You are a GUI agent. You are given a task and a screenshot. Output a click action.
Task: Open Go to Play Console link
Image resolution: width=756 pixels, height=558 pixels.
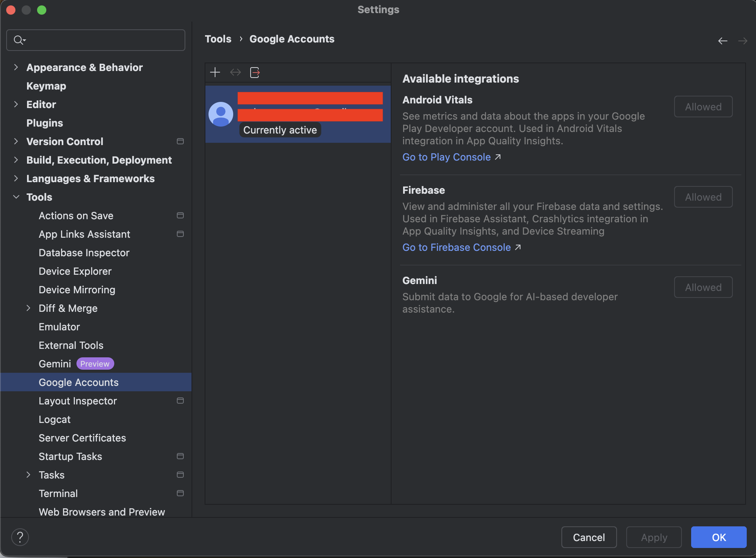[447, 157]
